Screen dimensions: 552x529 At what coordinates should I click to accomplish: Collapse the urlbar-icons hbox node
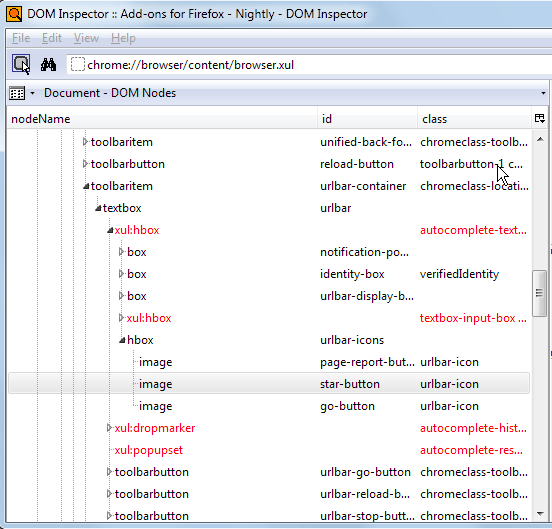click(x=122, y=340)
